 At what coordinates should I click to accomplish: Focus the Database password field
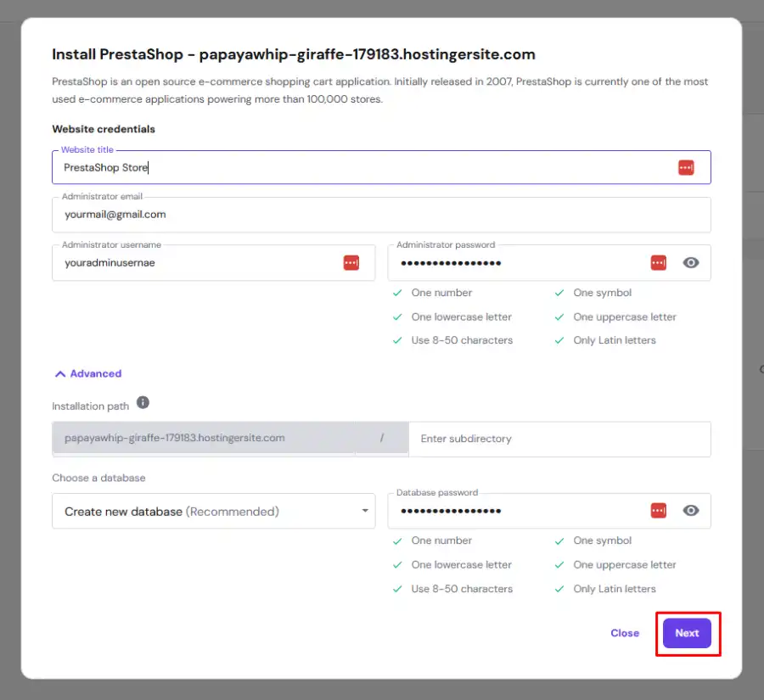coord(549,511)
